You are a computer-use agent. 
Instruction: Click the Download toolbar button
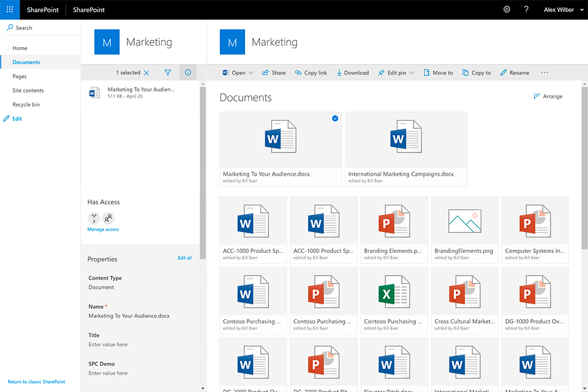pyautogui.click(x=352, y=73)
